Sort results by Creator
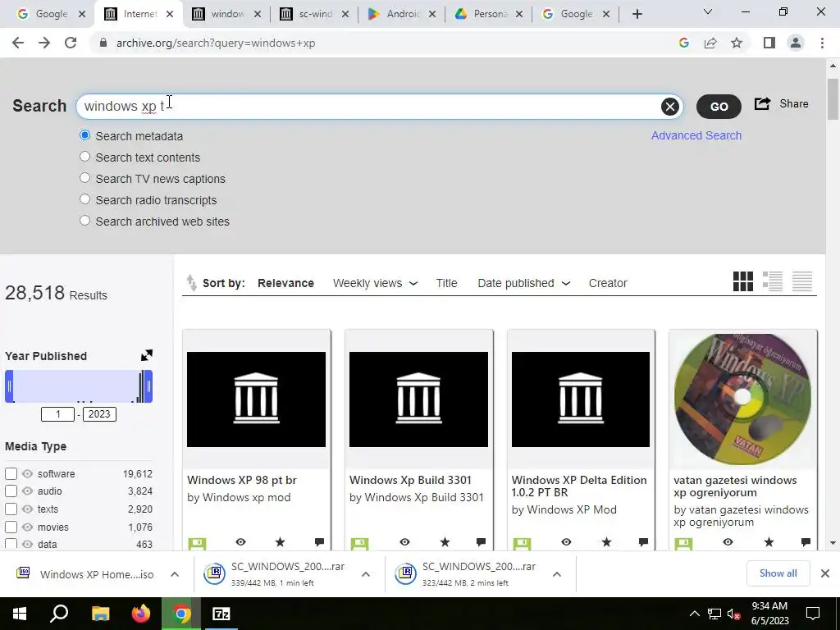 [x=608, y=283]
